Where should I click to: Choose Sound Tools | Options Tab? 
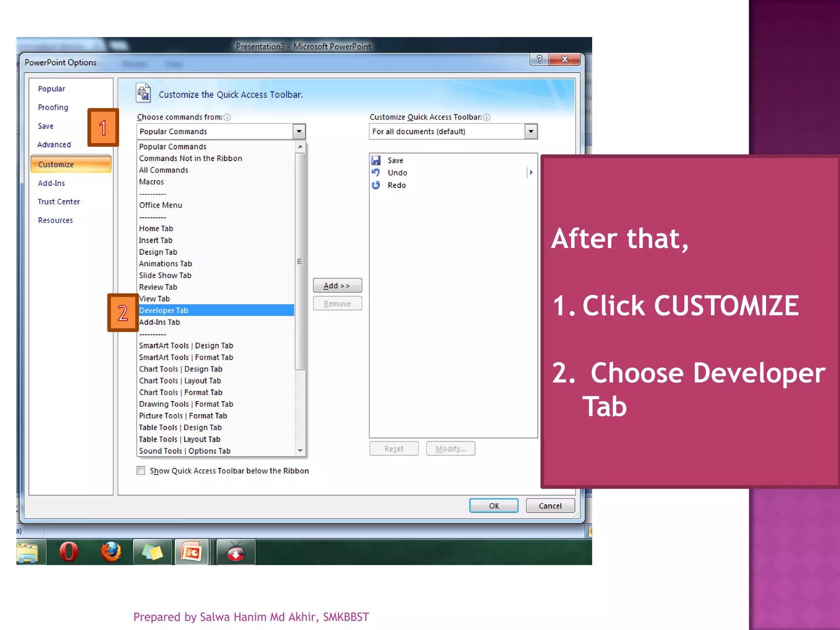[216, 451]
